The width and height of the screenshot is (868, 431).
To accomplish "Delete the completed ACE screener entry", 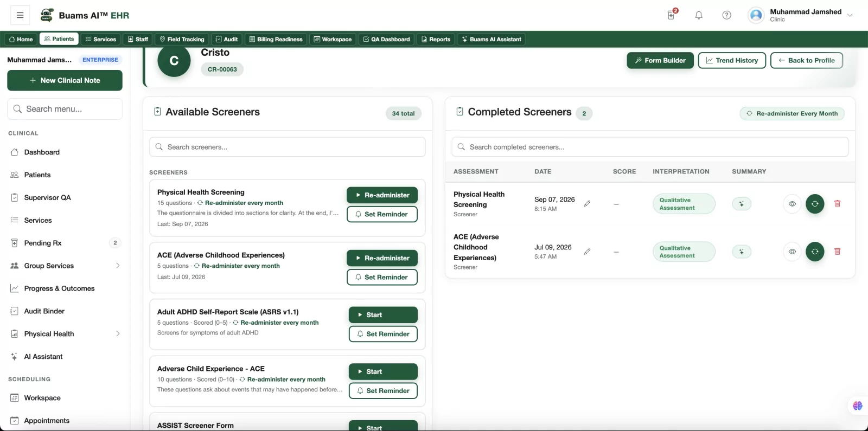I will coord(838,252).
